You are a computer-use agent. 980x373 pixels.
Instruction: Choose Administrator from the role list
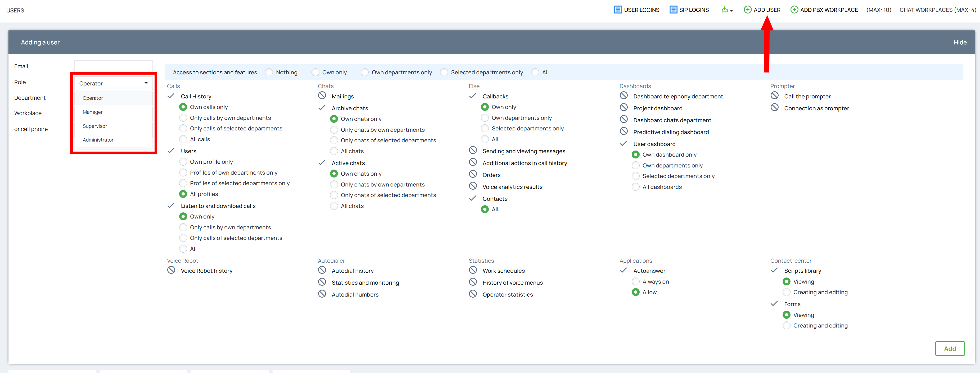98,140
